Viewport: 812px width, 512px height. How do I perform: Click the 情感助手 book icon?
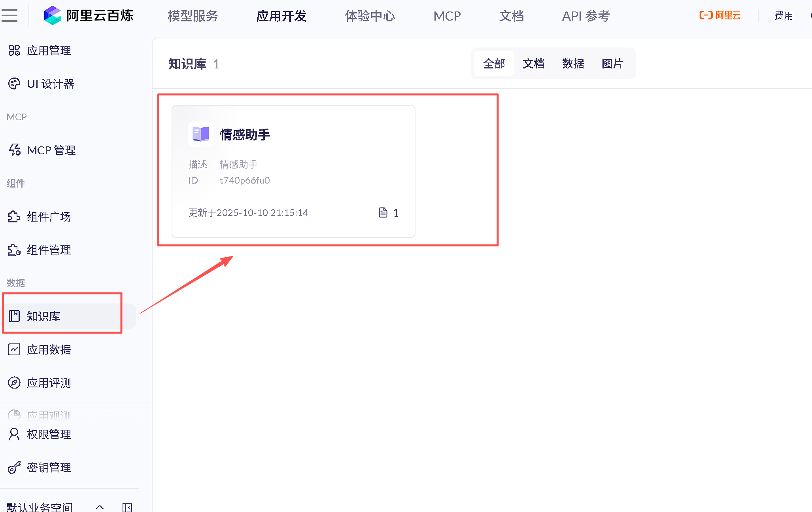click(x=201, y=134)
